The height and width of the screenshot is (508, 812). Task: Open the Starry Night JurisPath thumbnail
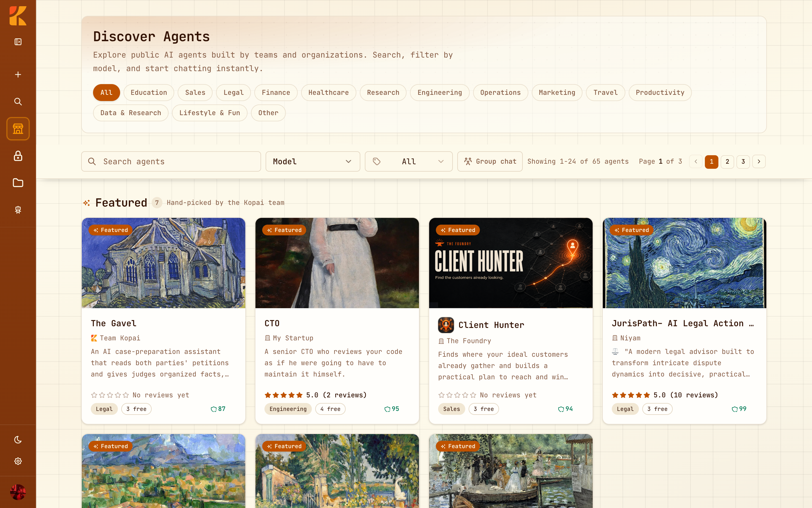coord(685,263)
